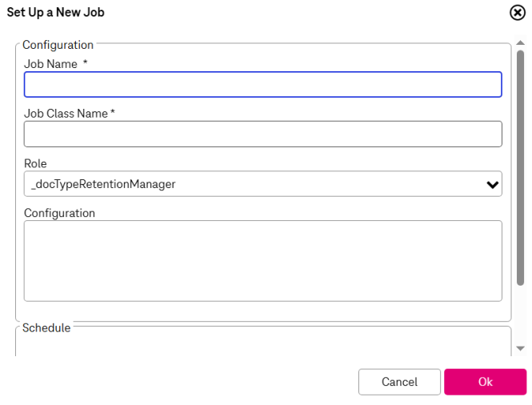Click the Job Name label
The width and height of the screenshot is (532, 405).
(x=50, y=64)
